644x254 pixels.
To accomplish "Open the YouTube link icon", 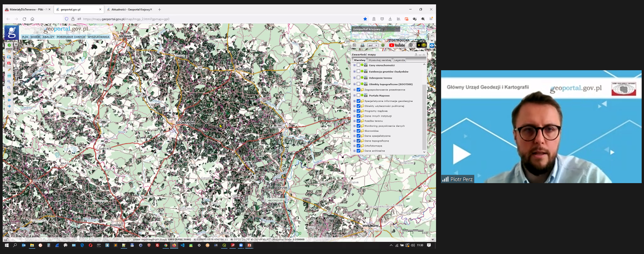I will tap(397, 45).
